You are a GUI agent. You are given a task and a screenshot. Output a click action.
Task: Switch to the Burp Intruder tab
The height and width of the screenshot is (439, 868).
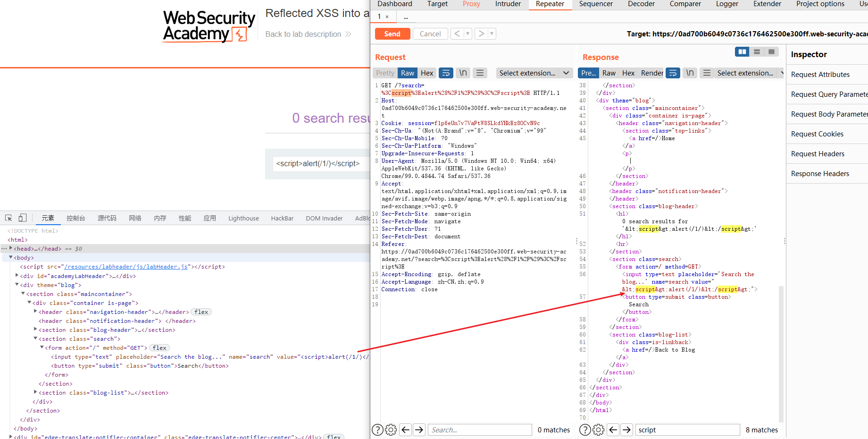[508, 4]
